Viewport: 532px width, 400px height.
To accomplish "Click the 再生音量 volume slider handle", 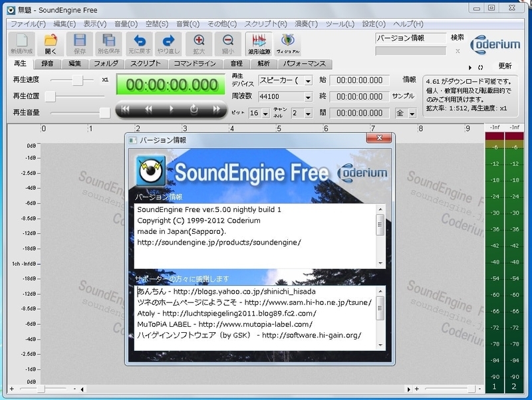I will [x=104, y=113].
